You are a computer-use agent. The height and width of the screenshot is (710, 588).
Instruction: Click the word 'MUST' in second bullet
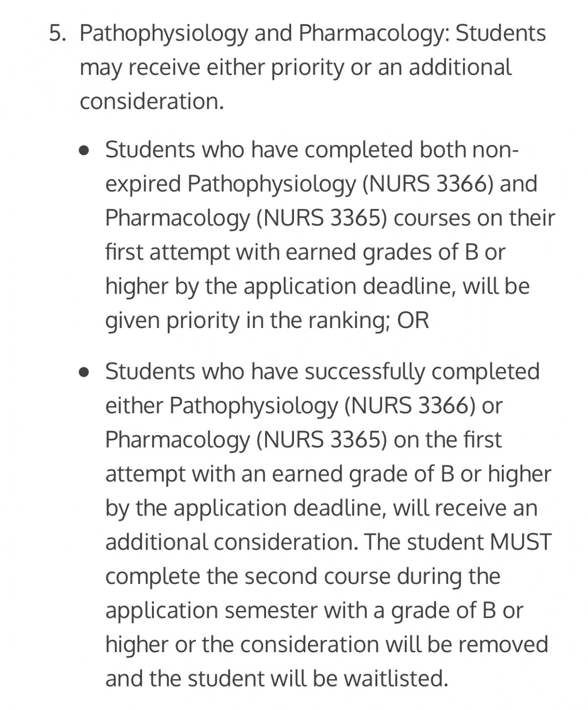point(520,542)
